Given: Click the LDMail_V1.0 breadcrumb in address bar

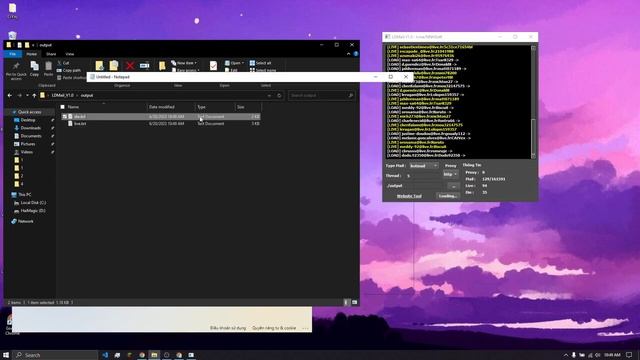Looking at the screenshot, I should click(62, 95).
